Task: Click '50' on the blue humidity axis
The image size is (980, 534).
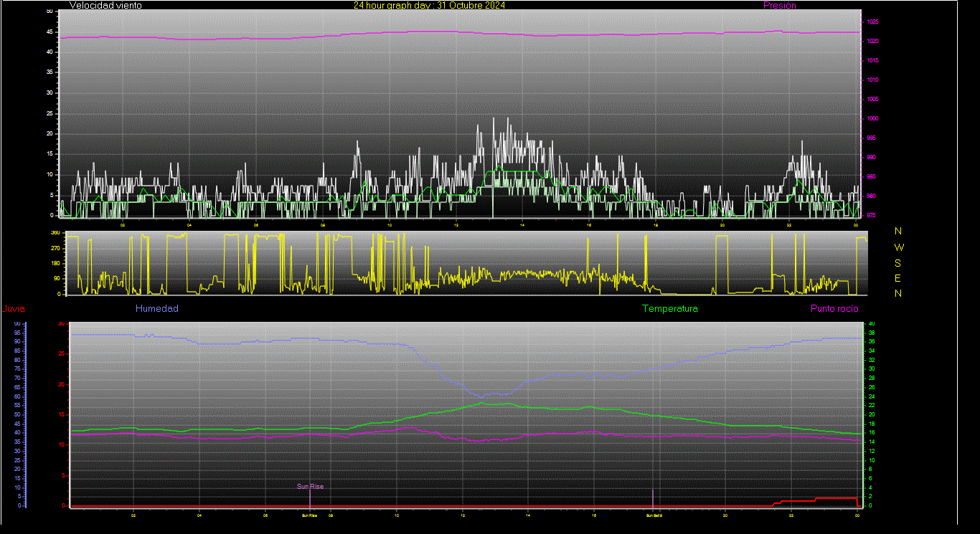Action: (x=17, y=414)
